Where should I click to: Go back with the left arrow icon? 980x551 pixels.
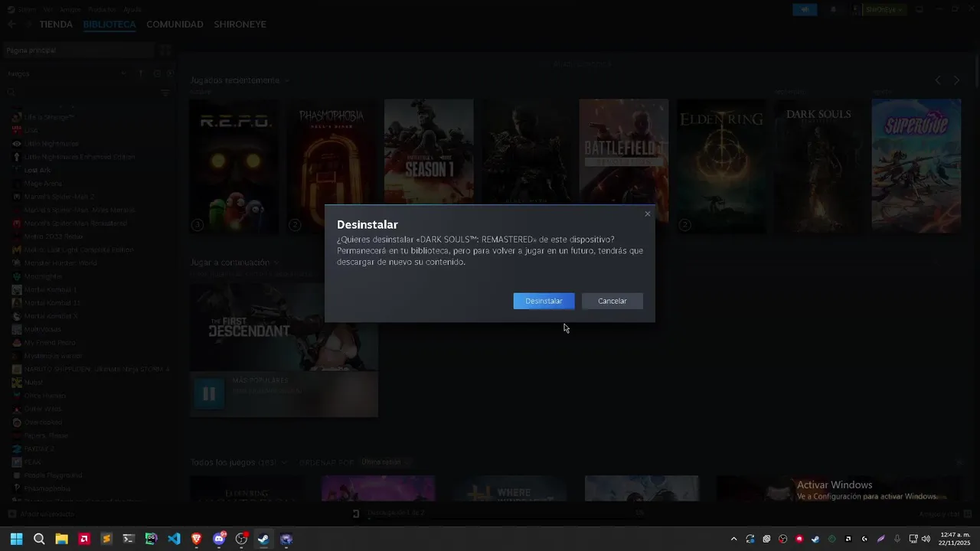11,24
